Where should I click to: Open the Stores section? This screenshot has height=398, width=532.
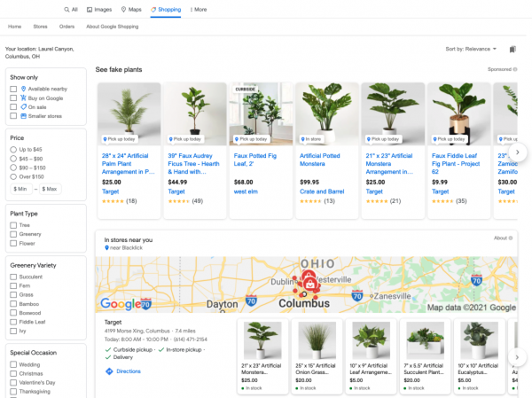pos(41,27)
